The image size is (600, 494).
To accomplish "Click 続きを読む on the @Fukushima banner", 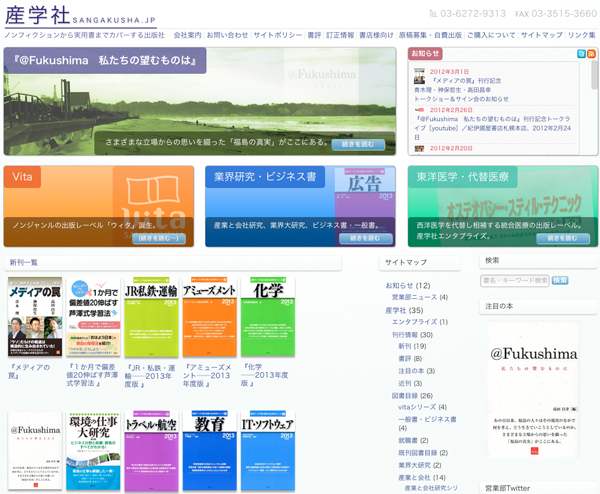I will 358,144.
